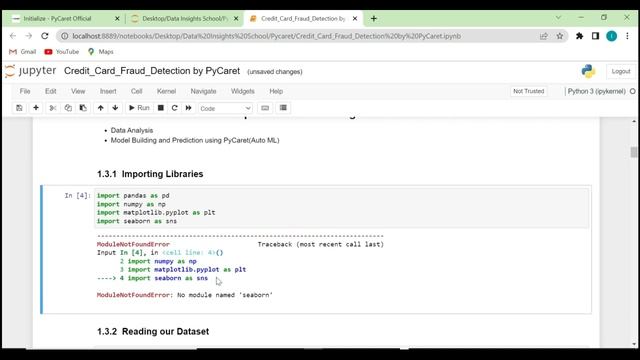This screenshot has width=640, height=360.
Task: Paste cells below icon
Action: pyautogui.click(x=83, y=108)
